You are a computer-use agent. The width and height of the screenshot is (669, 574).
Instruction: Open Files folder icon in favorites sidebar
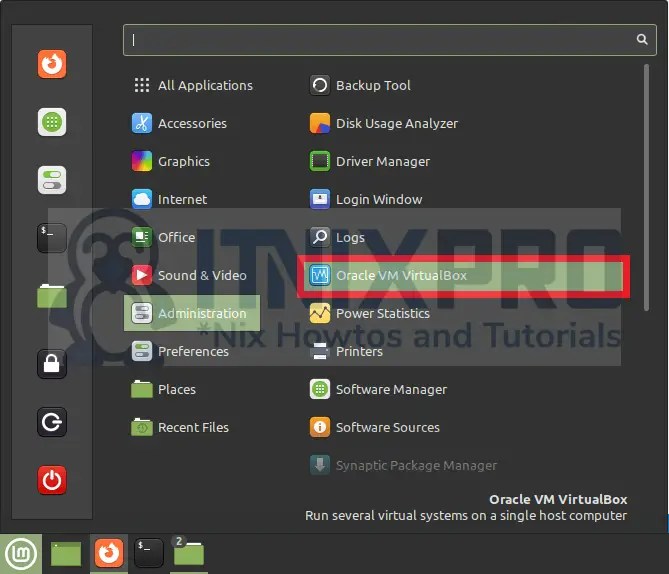(52, 295)
